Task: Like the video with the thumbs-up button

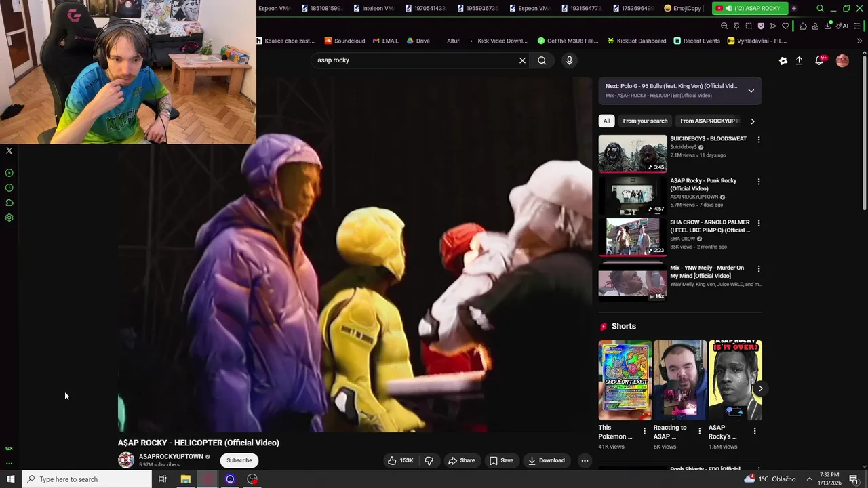Action: click(401, 460)
